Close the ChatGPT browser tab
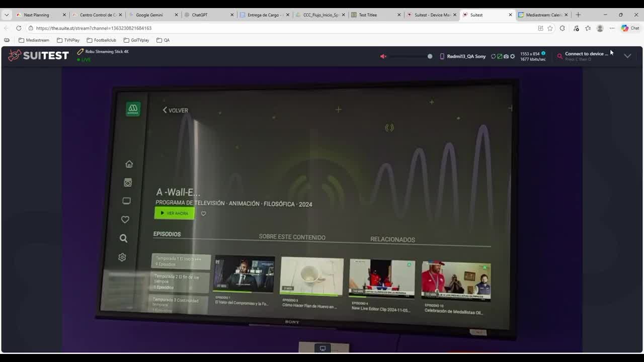The height and width of the screenshot is (362, 644). (x=232, y=15)
